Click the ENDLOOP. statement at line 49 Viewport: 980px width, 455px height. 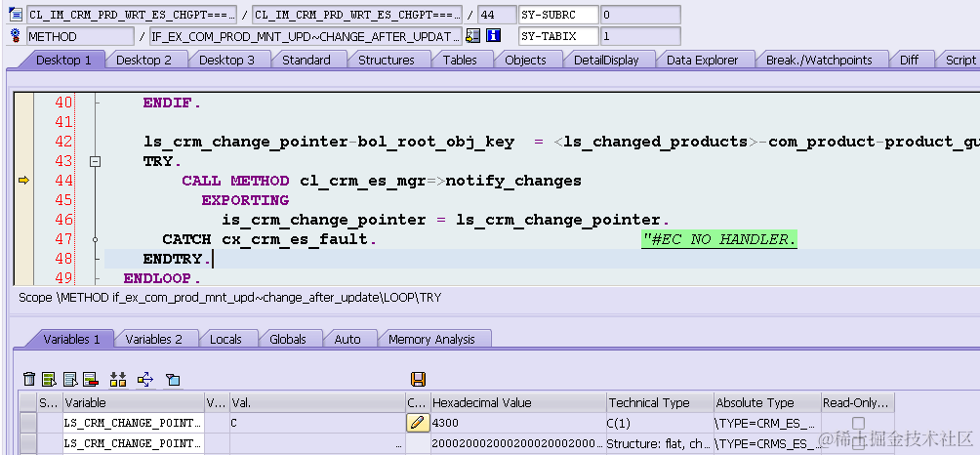point(162,277)
